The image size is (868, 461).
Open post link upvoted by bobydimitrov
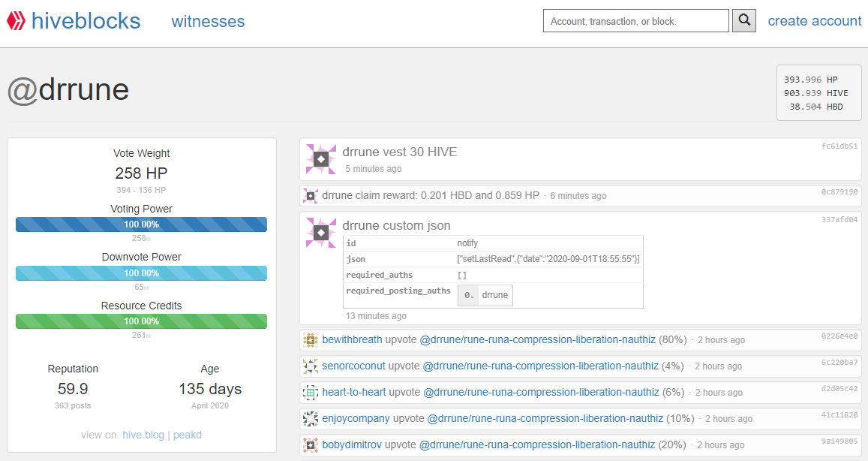tap(537, 445)
